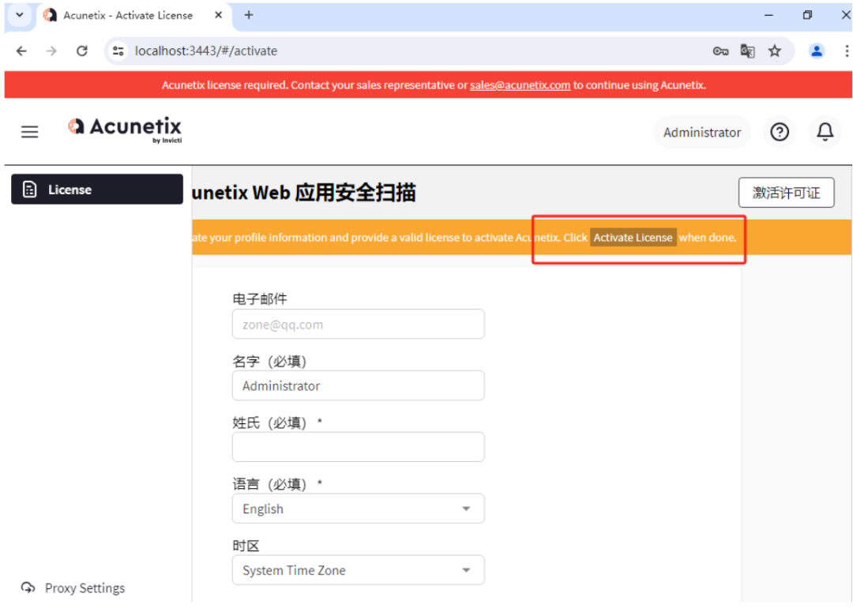The height and width of the screenshot is (616, 853).
Task: Click the address bar URL
Action: [x=206, y=51]
